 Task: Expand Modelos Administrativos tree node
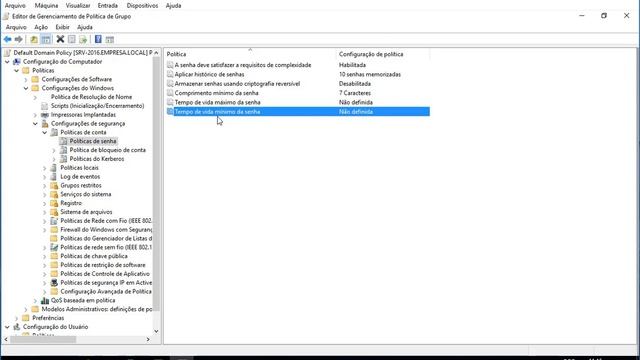click(x=26, y=309)
